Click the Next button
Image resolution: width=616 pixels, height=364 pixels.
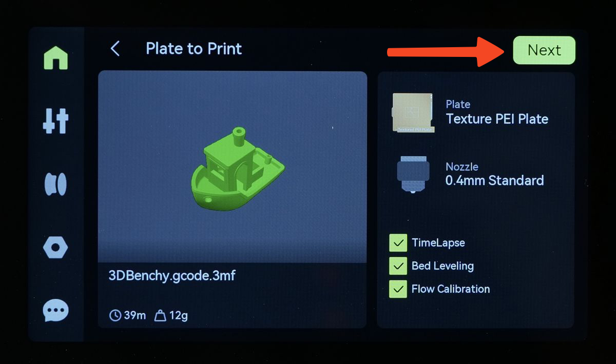[x=544, y=50]
